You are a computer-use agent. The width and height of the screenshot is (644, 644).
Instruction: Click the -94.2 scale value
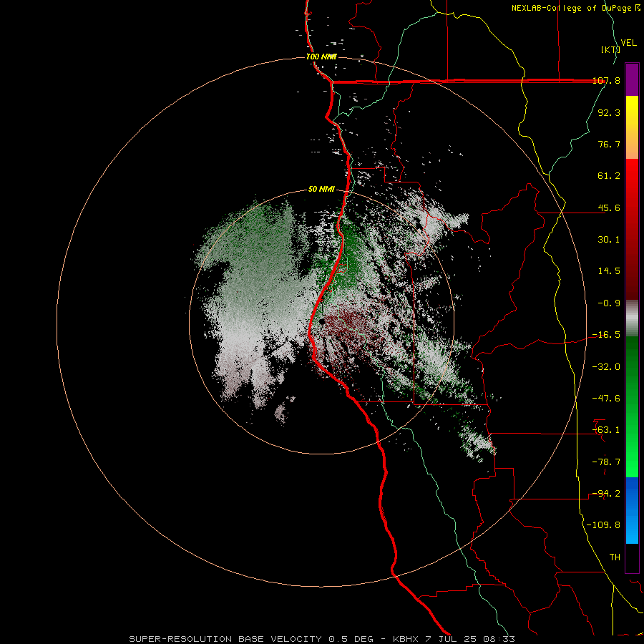click(x=606, y=494)
